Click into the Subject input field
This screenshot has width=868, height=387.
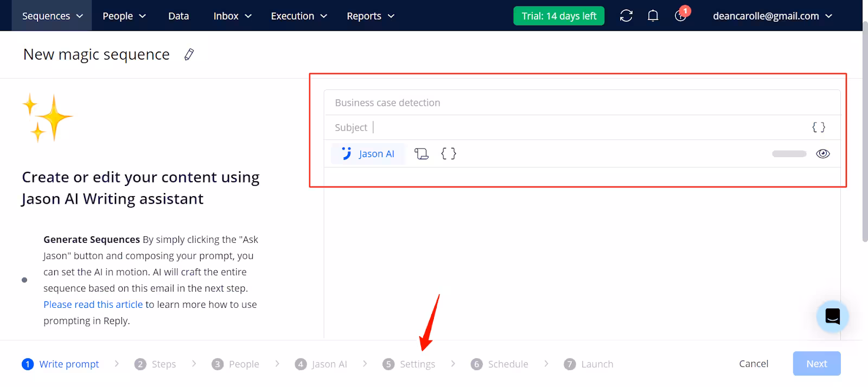(x=586, y=127)
